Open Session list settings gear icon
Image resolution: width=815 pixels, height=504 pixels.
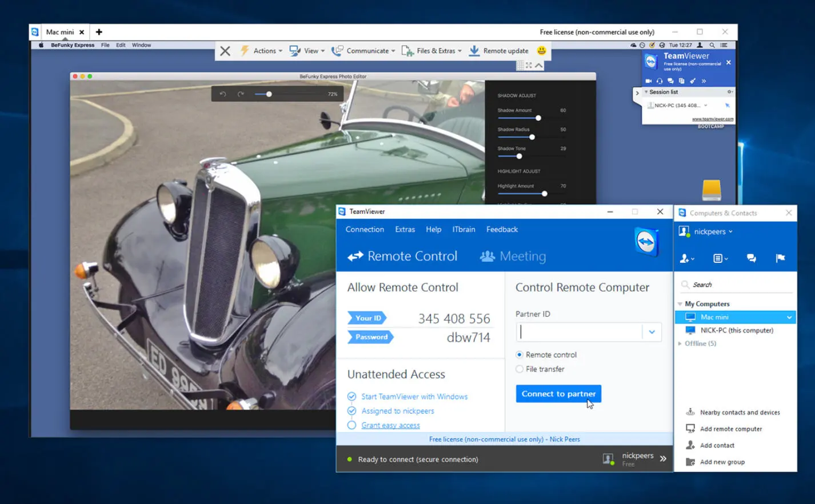point(729,91)
